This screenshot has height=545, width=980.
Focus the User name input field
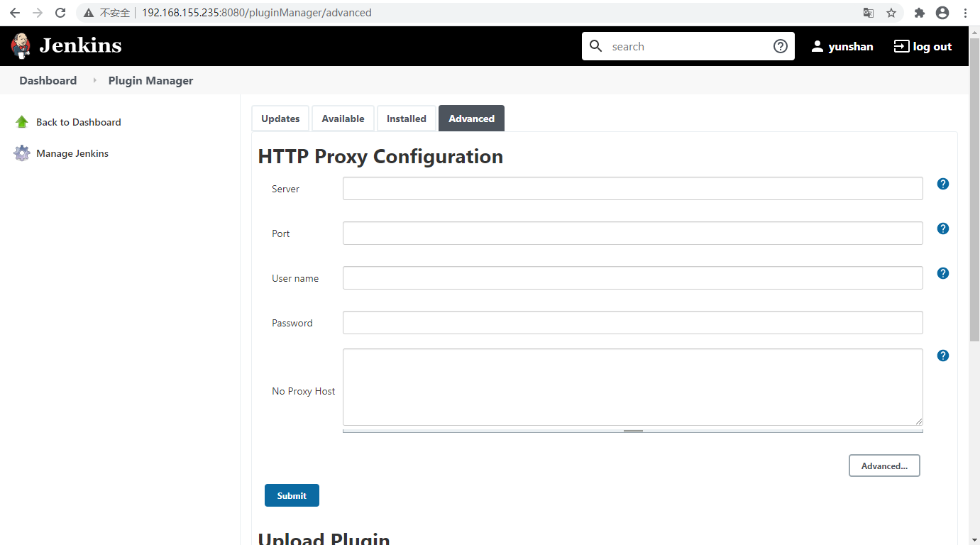click(633, 278)
